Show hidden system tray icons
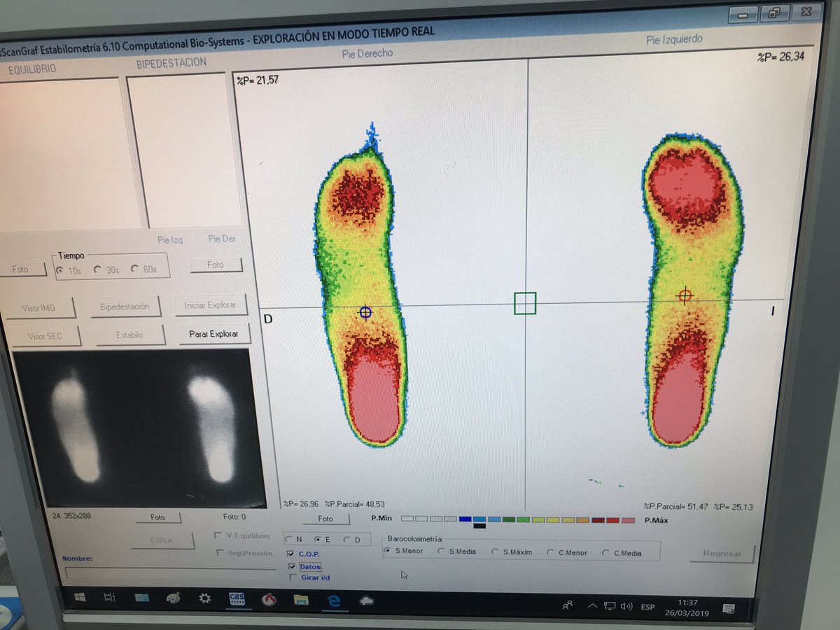840x630 pixels. 593,606
